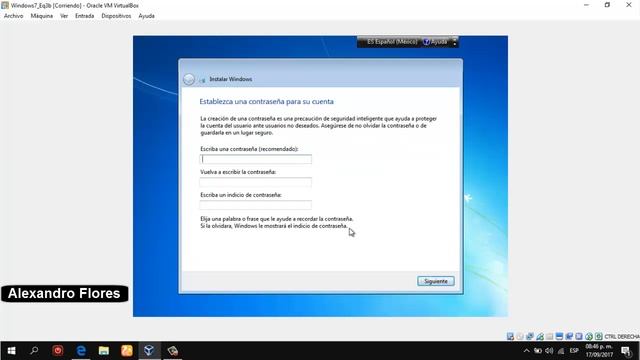Screen dimensions: 640x360
Task: Open File Explorer from the taskbar
Action: 104,351
